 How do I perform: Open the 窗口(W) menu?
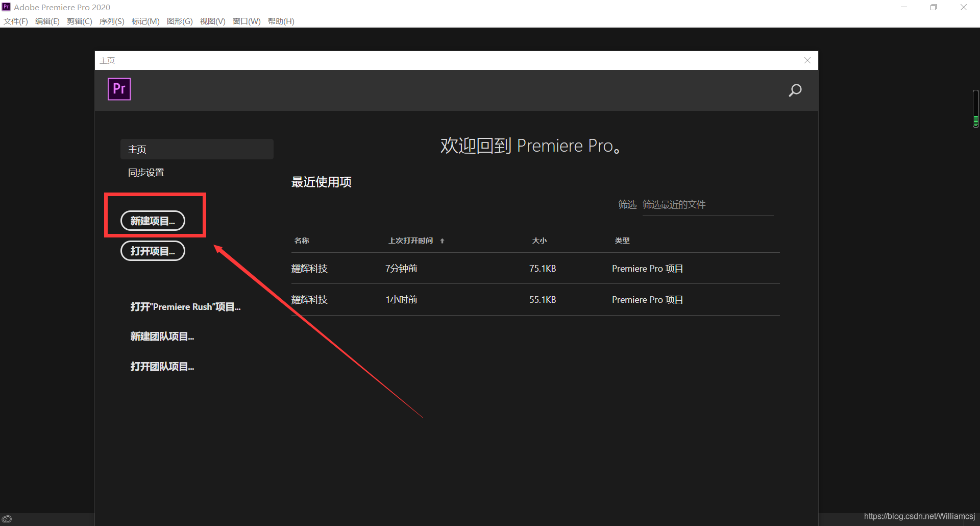point(247,21)
